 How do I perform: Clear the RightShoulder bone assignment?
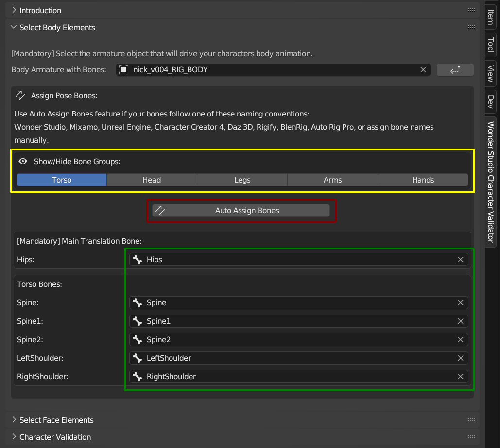tap(460, 376)
